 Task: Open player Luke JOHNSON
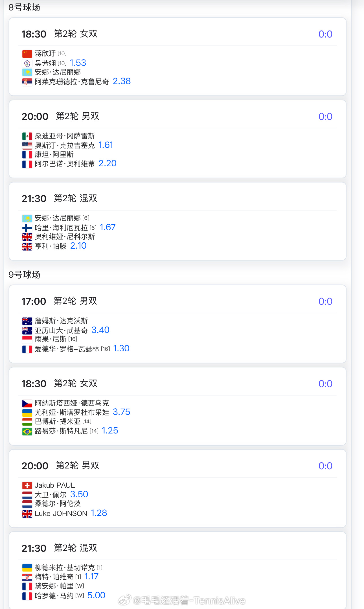tap(61, 513)
